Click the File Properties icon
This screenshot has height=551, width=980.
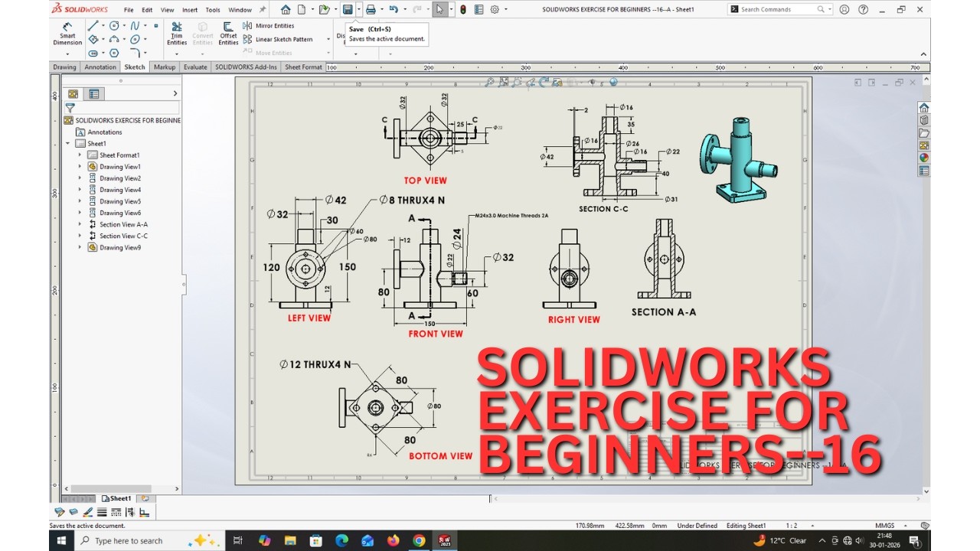pos(479,9)
